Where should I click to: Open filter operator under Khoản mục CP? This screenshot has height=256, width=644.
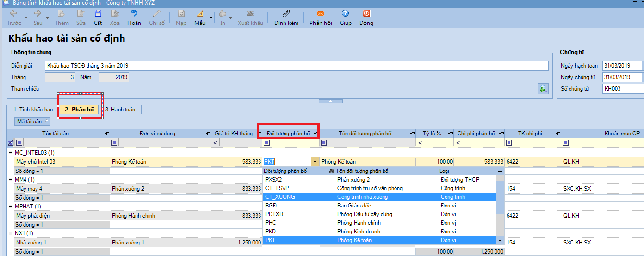[566, 143]
